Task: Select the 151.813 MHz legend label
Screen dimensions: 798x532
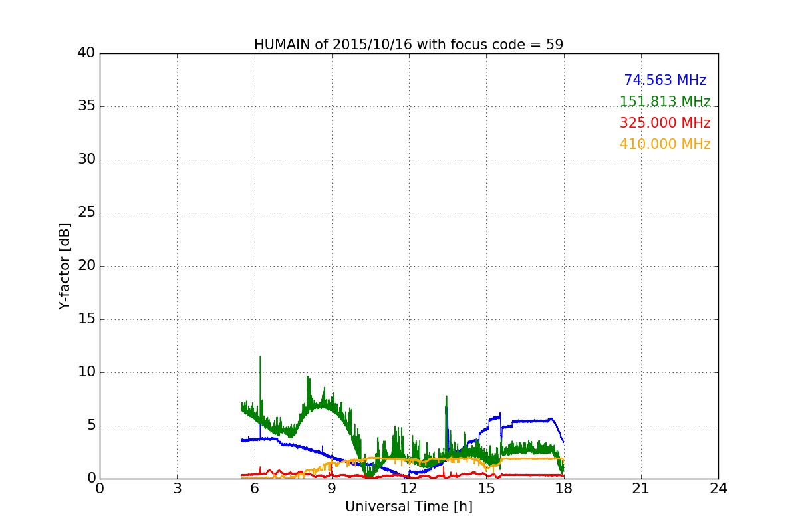Action: pos(665,102)
